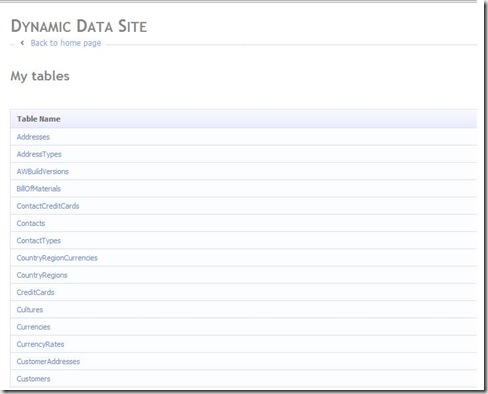Open the Currencies table
The height and width of the screenshot is (394, 488).
click(33, 327)
